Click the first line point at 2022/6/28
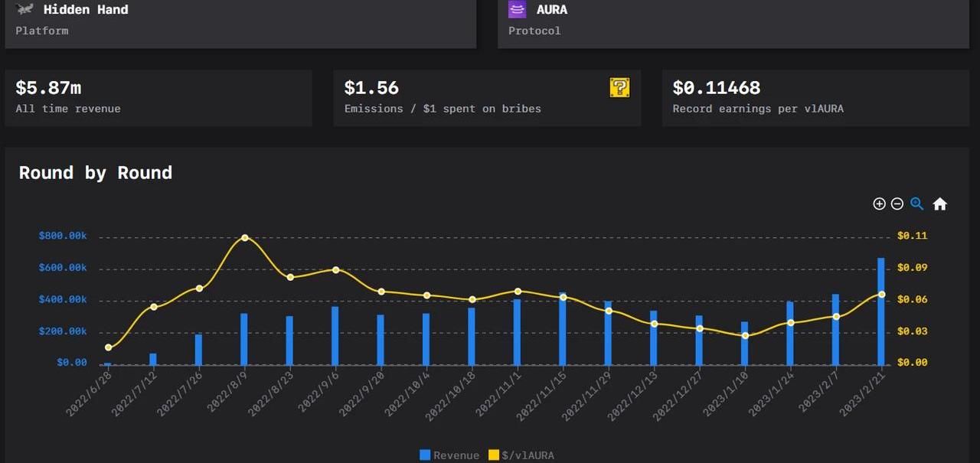 [x=108, y=347]
